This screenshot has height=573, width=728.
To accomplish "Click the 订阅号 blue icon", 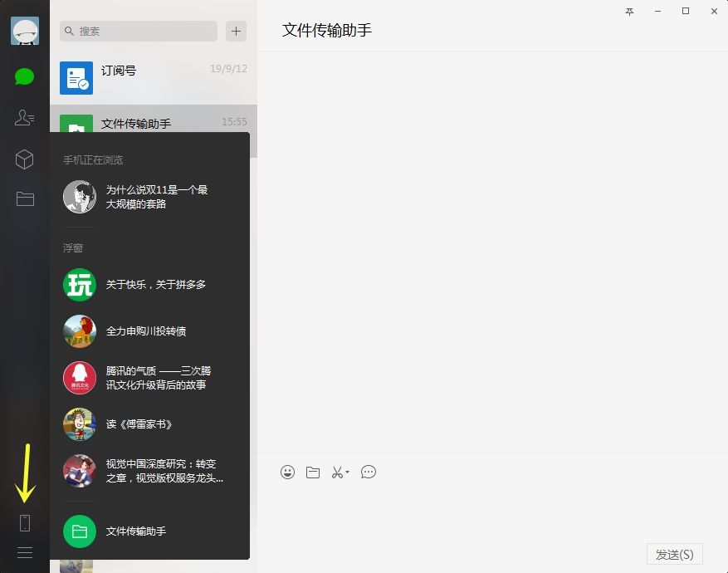I will pos(76,78).
